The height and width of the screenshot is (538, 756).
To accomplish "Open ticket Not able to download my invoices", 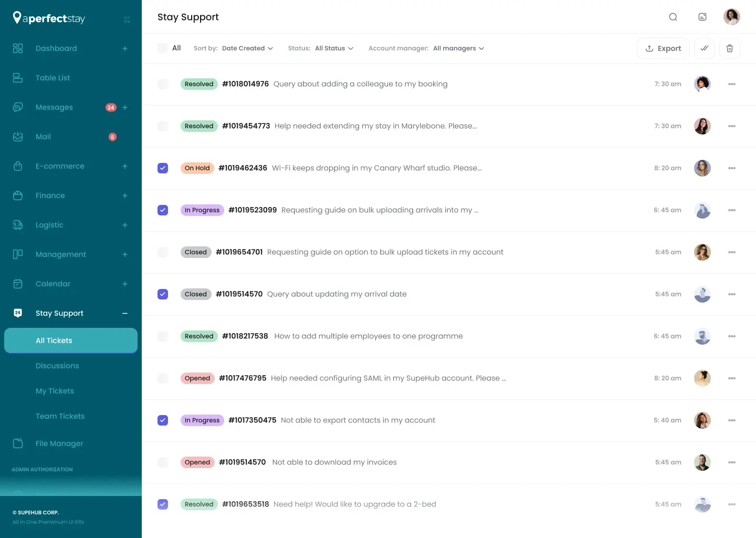I will 334,462.
